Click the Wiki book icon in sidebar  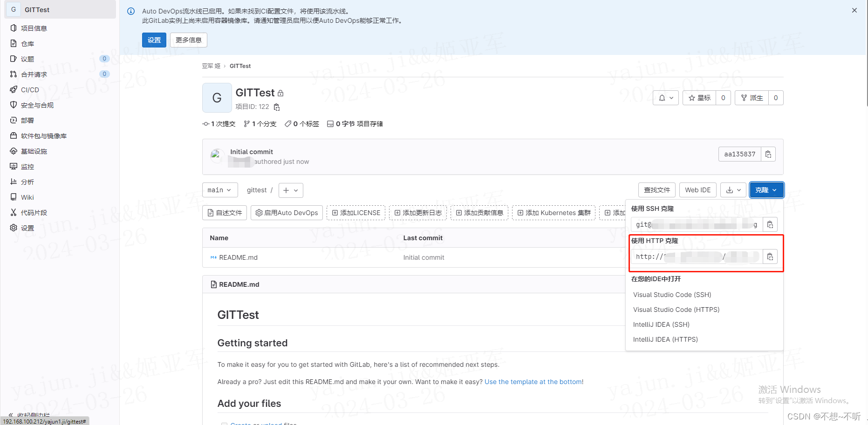tap(14, 197)
